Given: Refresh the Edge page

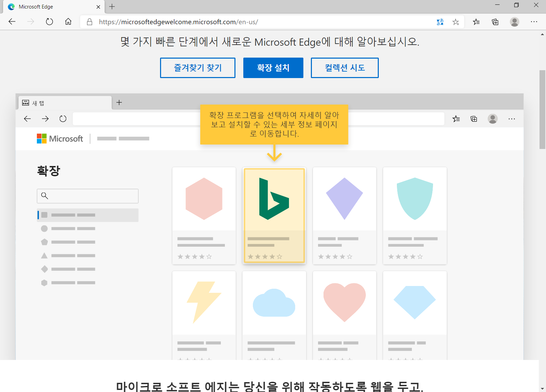Looking at the screenshot, I should point(49,22).
